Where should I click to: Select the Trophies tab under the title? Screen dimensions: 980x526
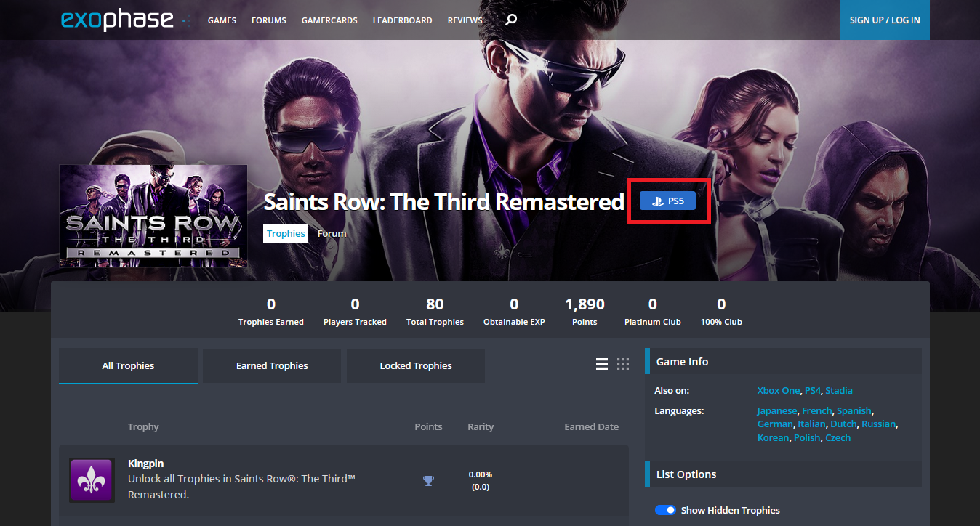(x=286, y=233)
